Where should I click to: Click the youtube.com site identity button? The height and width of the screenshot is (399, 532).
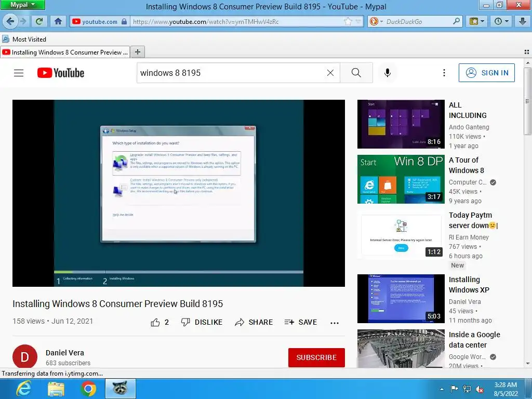99,21
